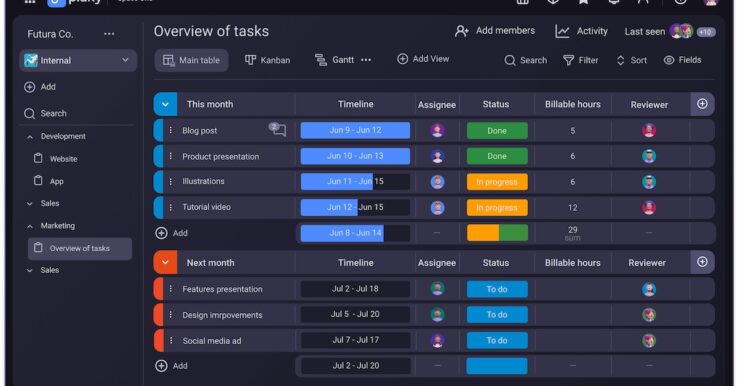Change the Blog post Done status
The height and width of the screenshot is (386, 738).
point(497,131)
